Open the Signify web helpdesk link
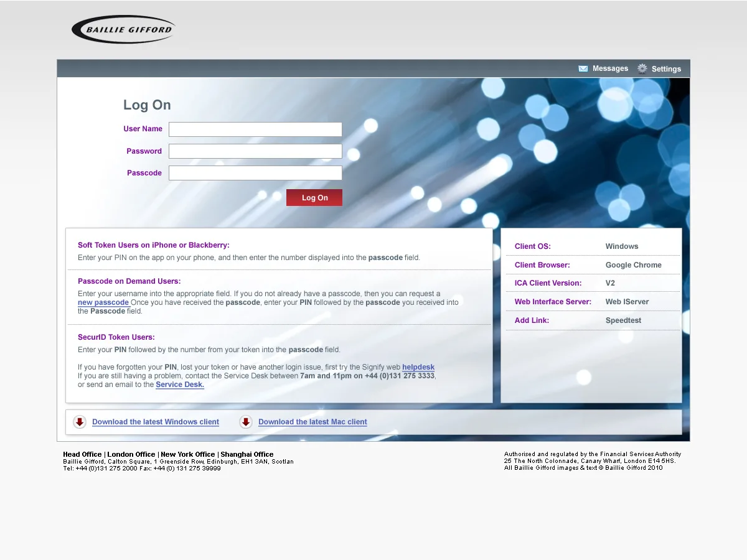 [x=418, y=367]
